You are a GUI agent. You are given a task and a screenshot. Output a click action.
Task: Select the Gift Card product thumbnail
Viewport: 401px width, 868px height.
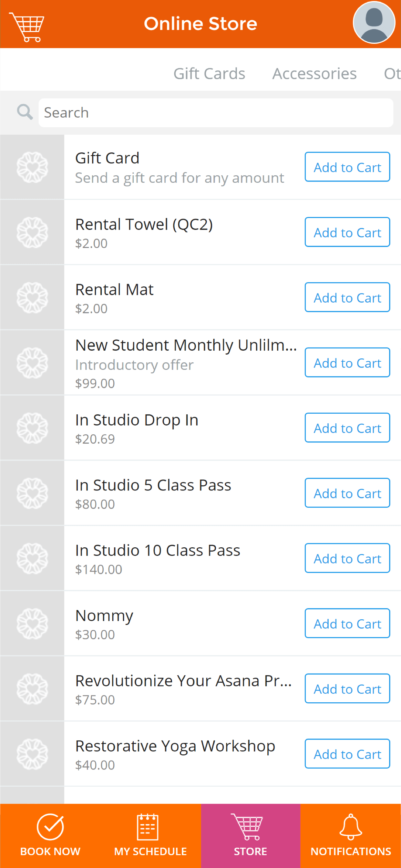coord(32,167)
